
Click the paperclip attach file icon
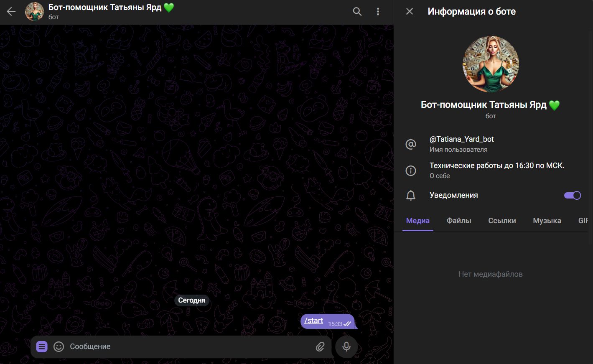coord(320,346)
